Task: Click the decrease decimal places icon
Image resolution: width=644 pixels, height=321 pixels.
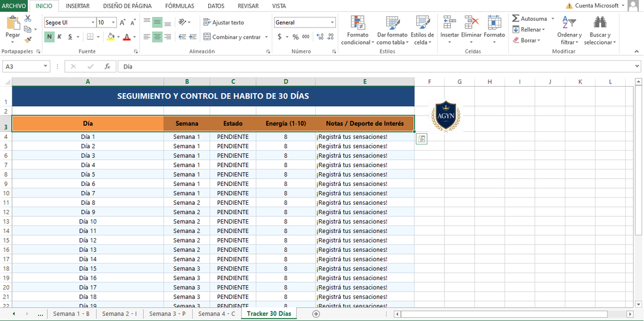Action: tap(331, 37)
